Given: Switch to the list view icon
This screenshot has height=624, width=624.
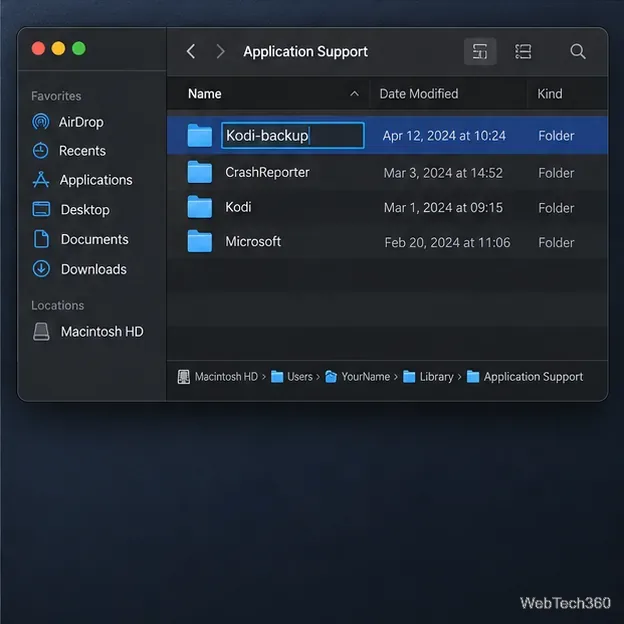Looking at the screenshot, I should coord(523,51).
